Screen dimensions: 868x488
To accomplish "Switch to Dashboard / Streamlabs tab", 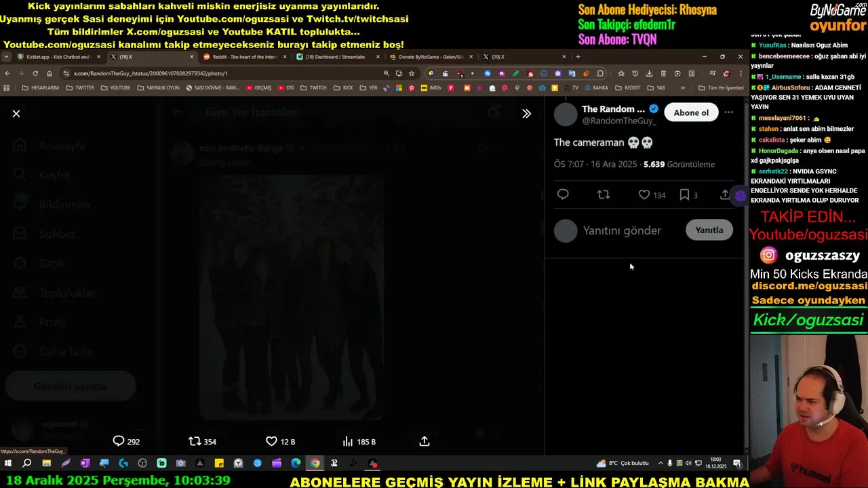I will coord(337,57).
